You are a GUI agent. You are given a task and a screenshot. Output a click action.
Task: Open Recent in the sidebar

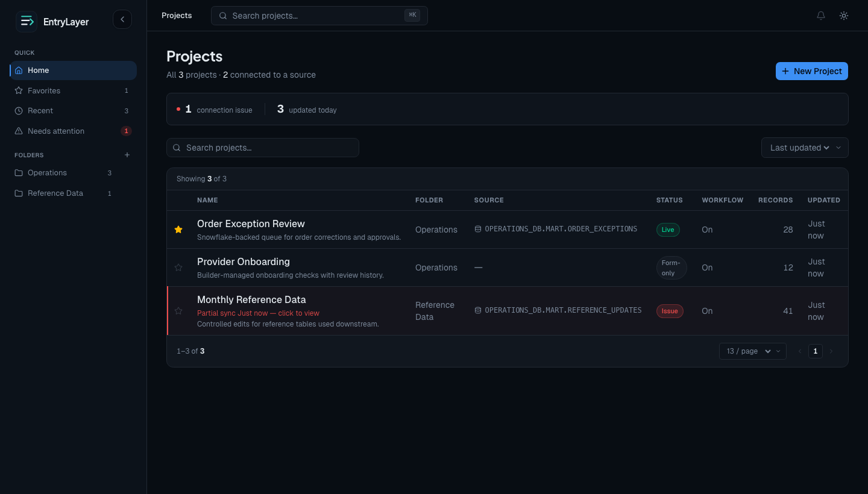[x=74, y=111]
